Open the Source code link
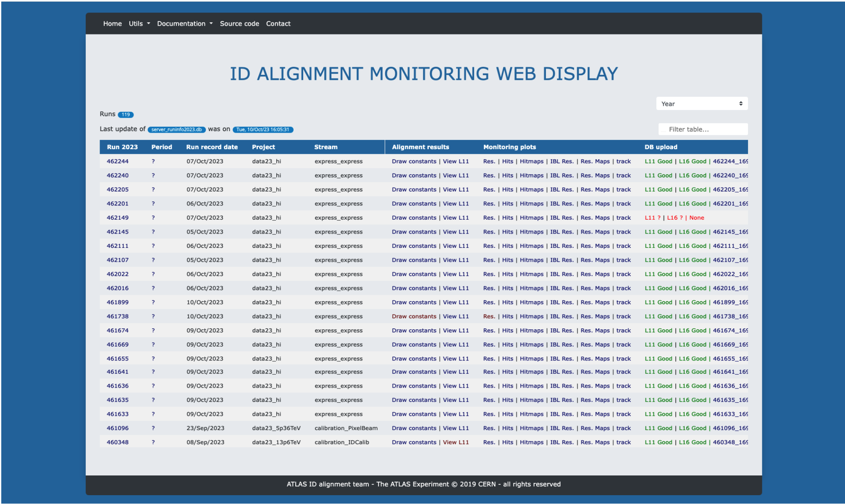This screenshot has height=504, width=845. [239, 24]
